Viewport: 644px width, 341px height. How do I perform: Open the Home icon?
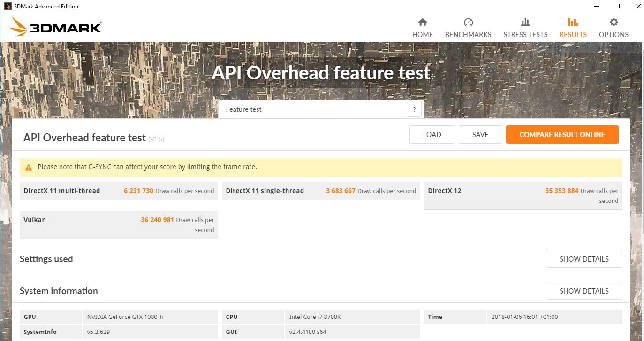[x=423, y=22]
